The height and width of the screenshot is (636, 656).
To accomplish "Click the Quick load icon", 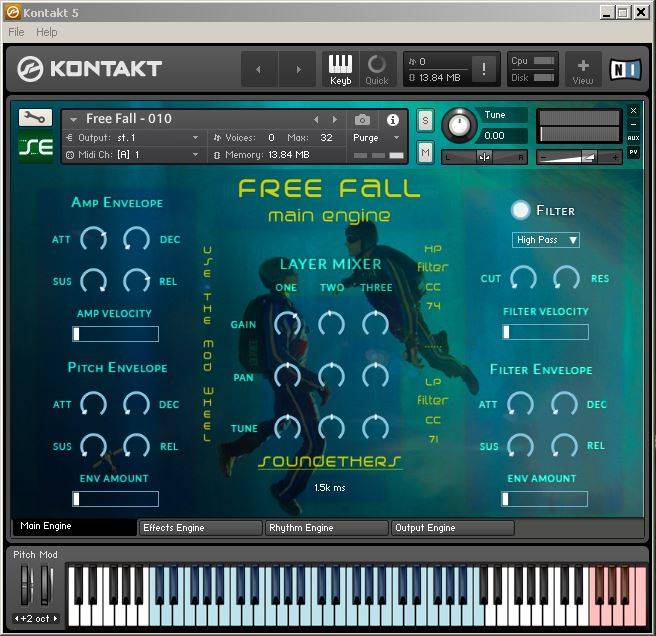I will click(x=377, y=68).
